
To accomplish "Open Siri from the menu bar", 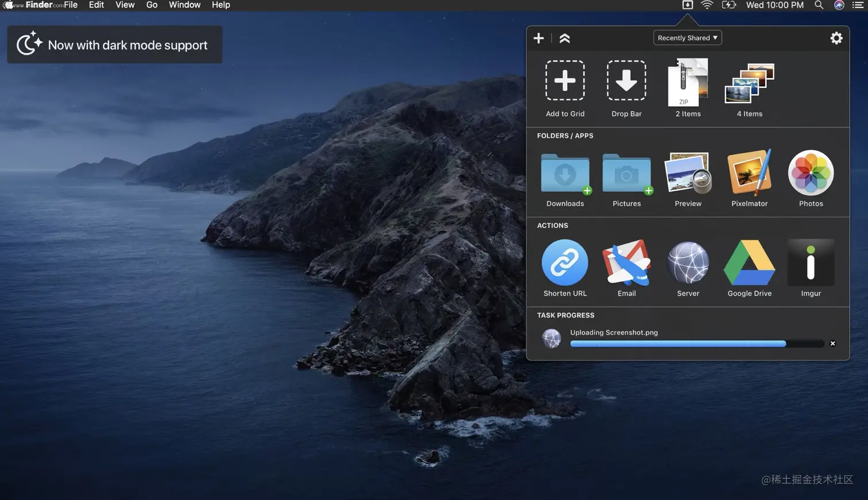I will pos(839,5).
